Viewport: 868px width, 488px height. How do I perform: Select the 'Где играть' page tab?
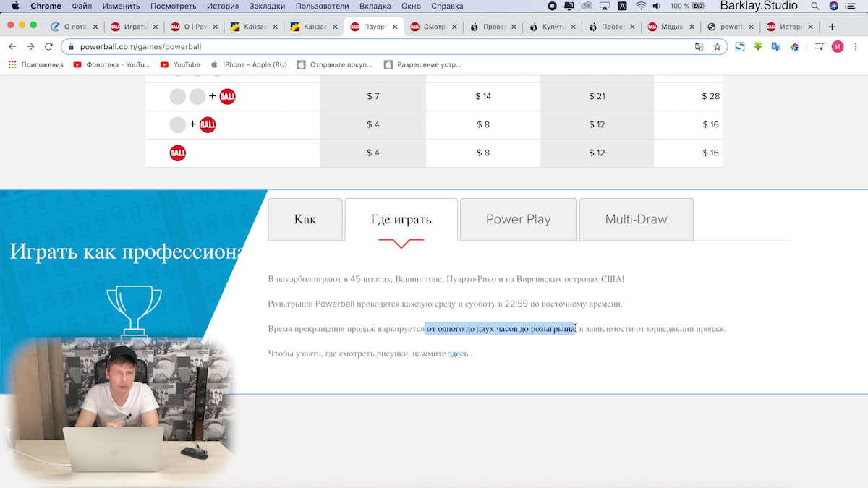point(401,219)
